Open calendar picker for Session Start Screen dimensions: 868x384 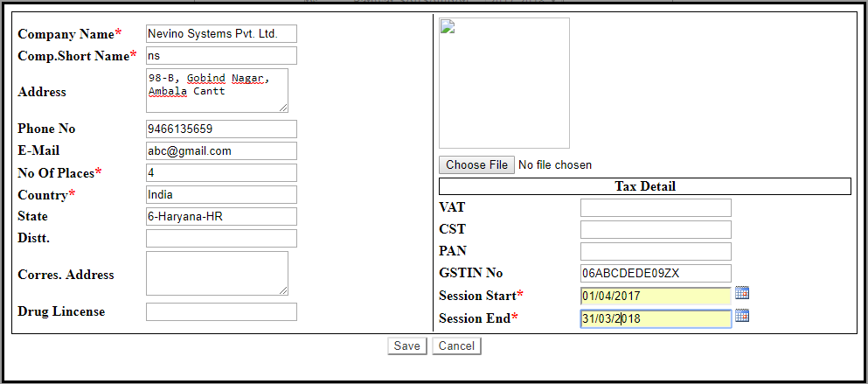pos(742,293)
